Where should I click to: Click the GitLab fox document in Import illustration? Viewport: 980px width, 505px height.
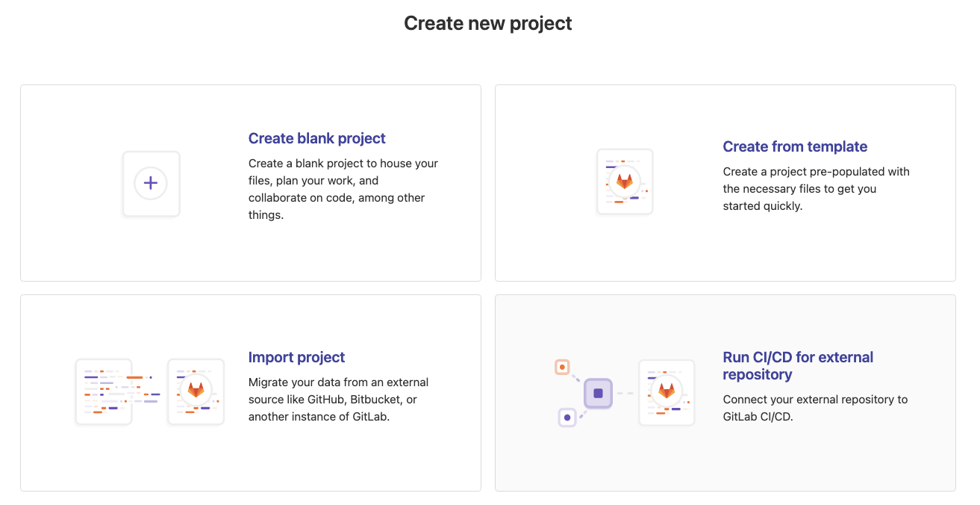point(196,392)
